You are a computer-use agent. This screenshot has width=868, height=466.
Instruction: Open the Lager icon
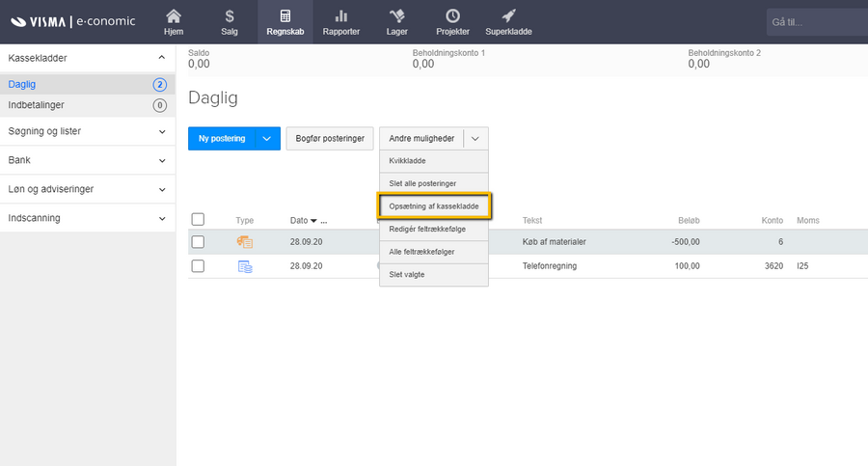397,22
